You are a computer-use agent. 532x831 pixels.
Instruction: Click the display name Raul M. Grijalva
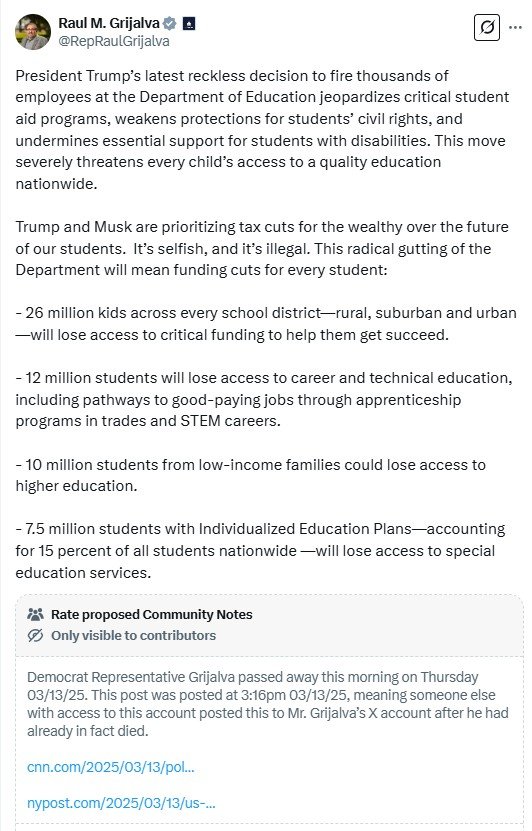(x=109, y=23)
